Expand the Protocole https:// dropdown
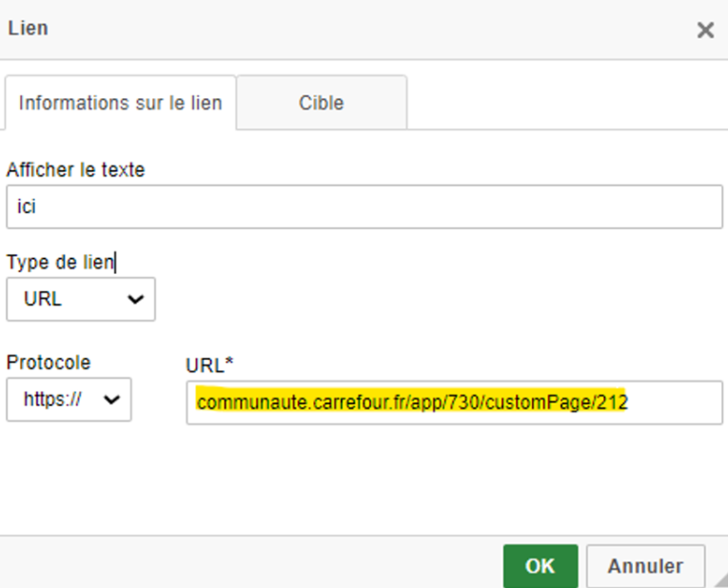The image size is (728, 588). click(69, 400)
